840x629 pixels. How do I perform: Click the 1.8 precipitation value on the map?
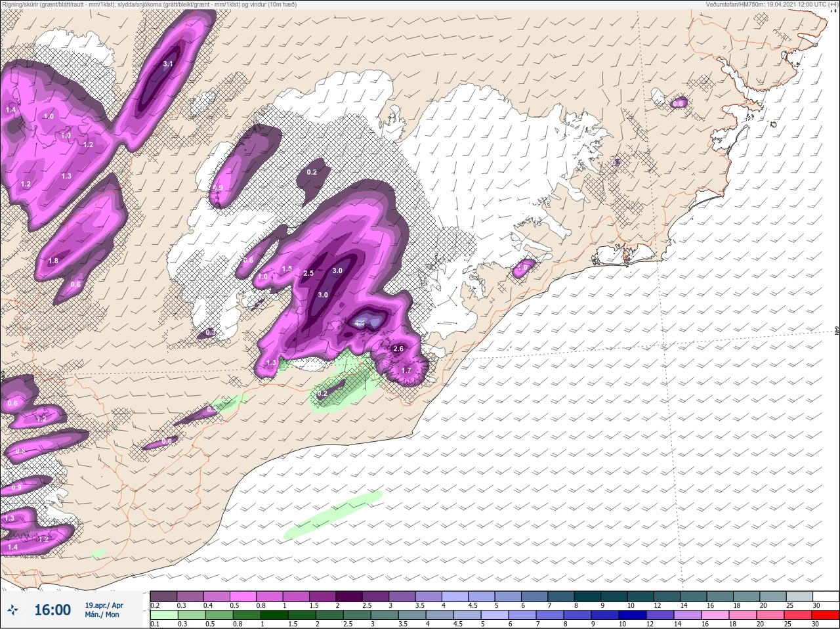54,261
